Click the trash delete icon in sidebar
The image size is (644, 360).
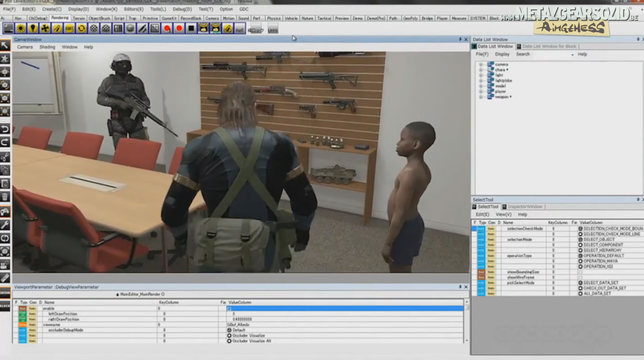pyautogui.click(x=5, y=197)
